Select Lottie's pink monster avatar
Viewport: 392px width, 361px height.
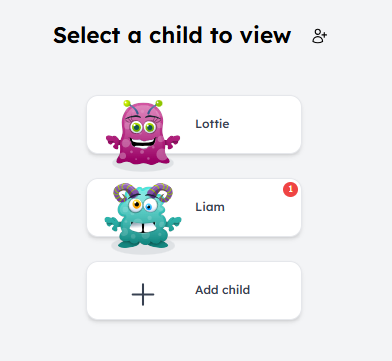point(143,133)
